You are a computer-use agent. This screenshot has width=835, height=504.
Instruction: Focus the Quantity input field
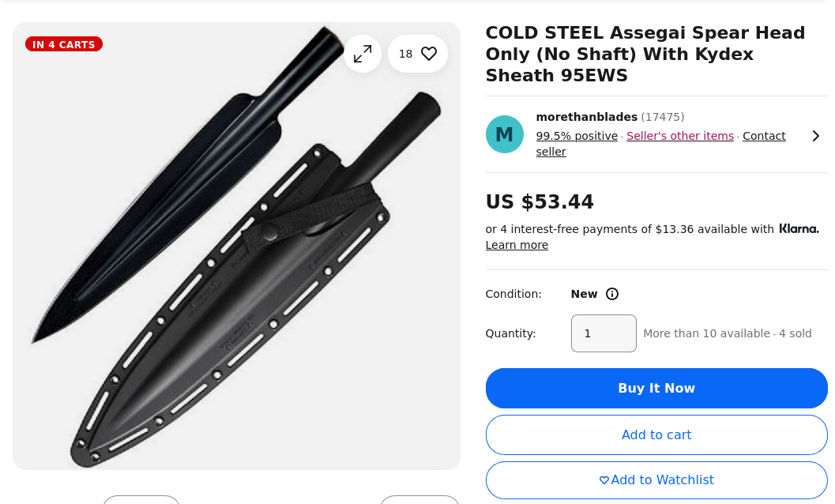click(x=604, y=333)
